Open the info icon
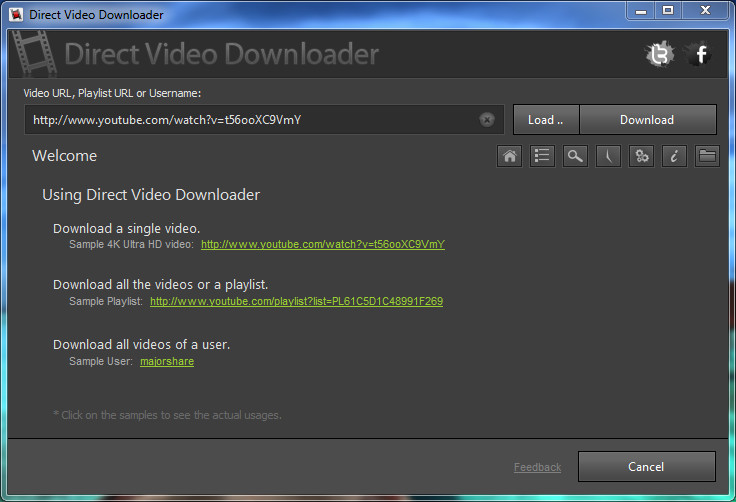 674,156
